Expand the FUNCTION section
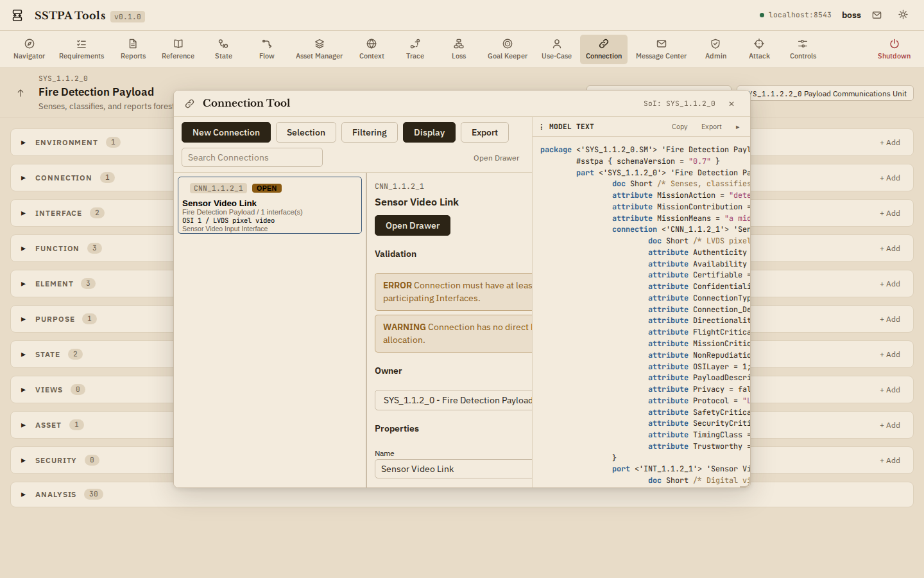Viewport: 924px width, 578px height. 23,249
